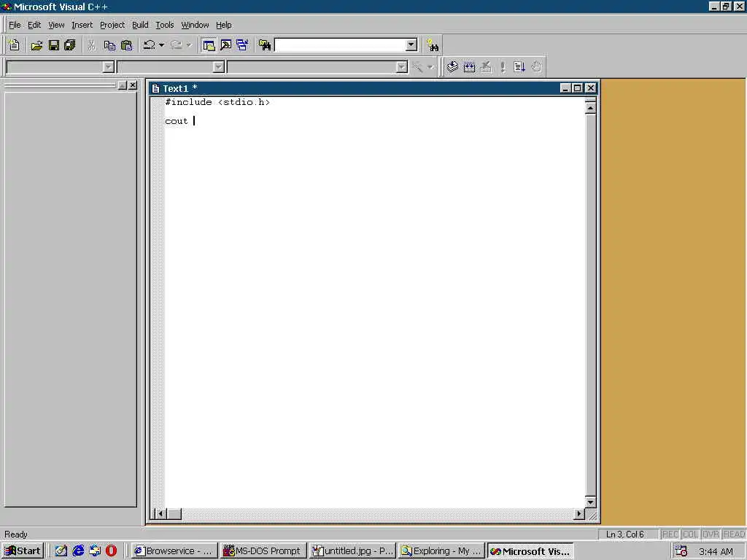Click the editor vertical scroll down arrow
The image size is (747, 560).
coord(590,502)
